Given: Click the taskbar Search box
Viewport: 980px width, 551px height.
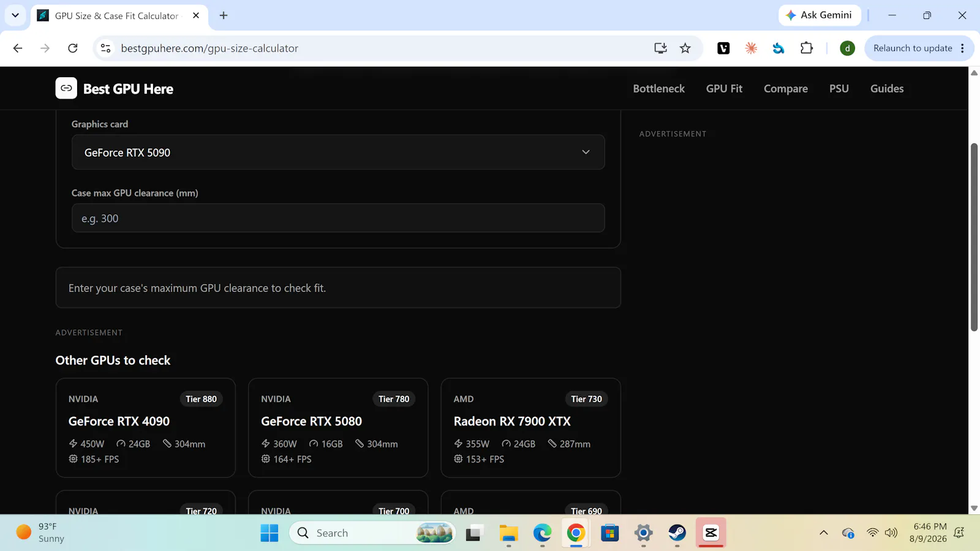Looking at the screenshot, I should [372, 533].
